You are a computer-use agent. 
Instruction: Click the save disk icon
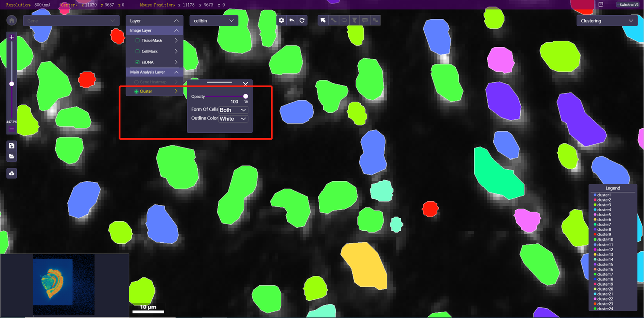tap(12, 146)
